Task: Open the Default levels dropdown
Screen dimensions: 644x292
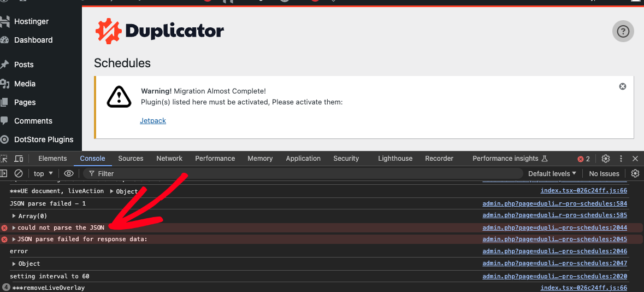Action: point(552,173)
